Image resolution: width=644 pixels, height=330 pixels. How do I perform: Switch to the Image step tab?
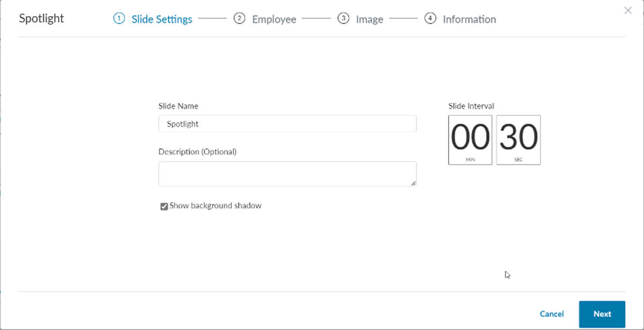(369, 19)
